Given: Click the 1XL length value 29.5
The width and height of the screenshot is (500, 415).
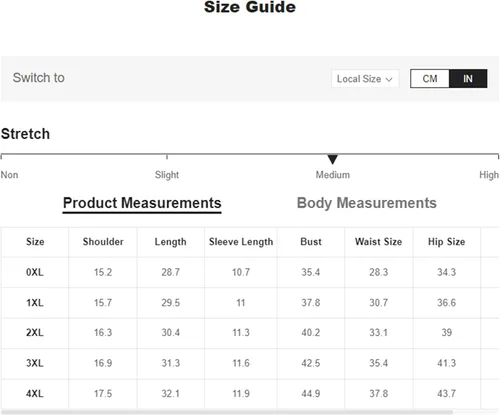Looking at the screenshot, I should (x=170, y=303).
